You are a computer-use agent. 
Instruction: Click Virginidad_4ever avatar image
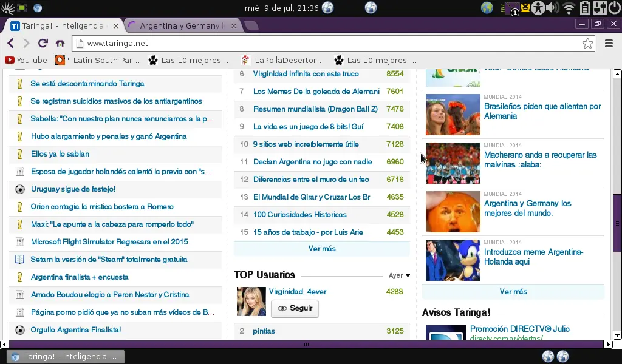point(251,302)
